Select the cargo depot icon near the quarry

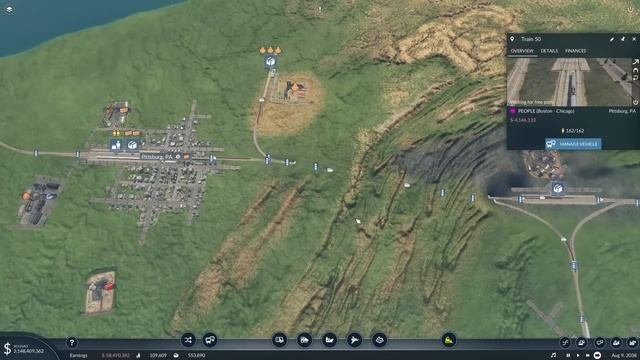[x=270, y=62]
